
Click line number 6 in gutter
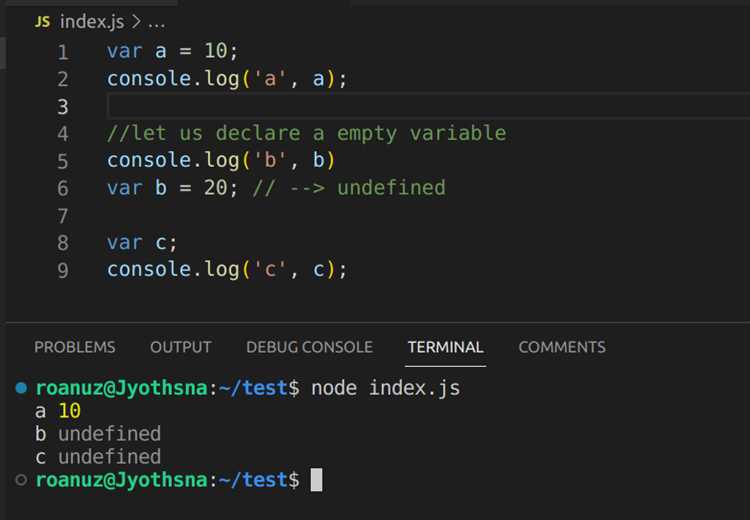[x=63, y=188]
